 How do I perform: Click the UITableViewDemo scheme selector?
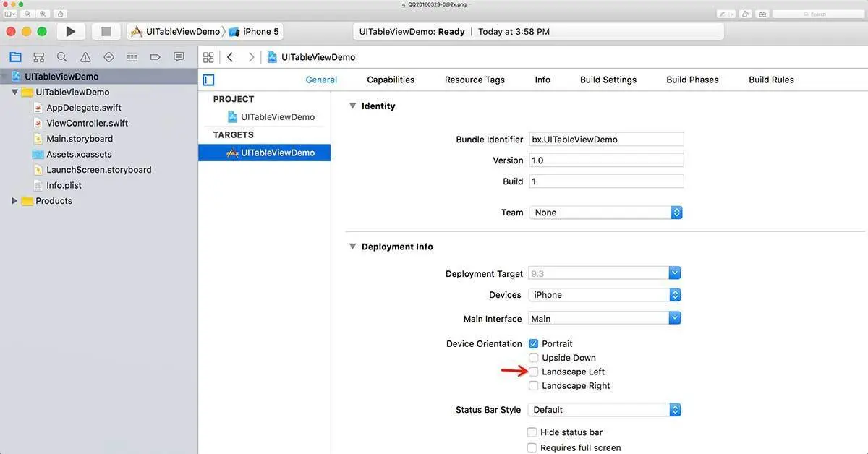point(176,32)
